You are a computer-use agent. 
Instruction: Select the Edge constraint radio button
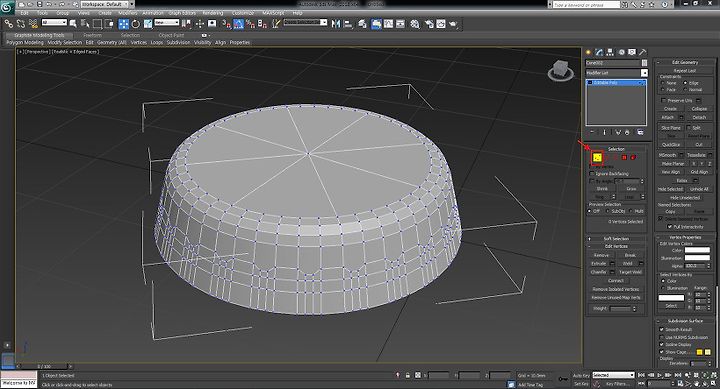[x=685, y=83]
